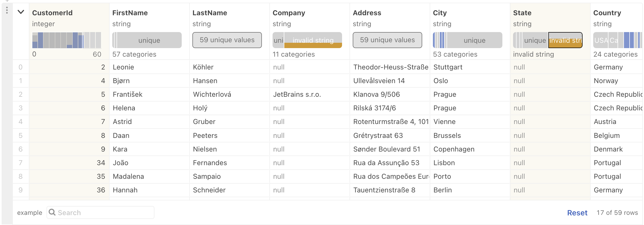Select Company invalid string bar segment
Viewport: 644px width, 225px height.
(x=313, y=40)
